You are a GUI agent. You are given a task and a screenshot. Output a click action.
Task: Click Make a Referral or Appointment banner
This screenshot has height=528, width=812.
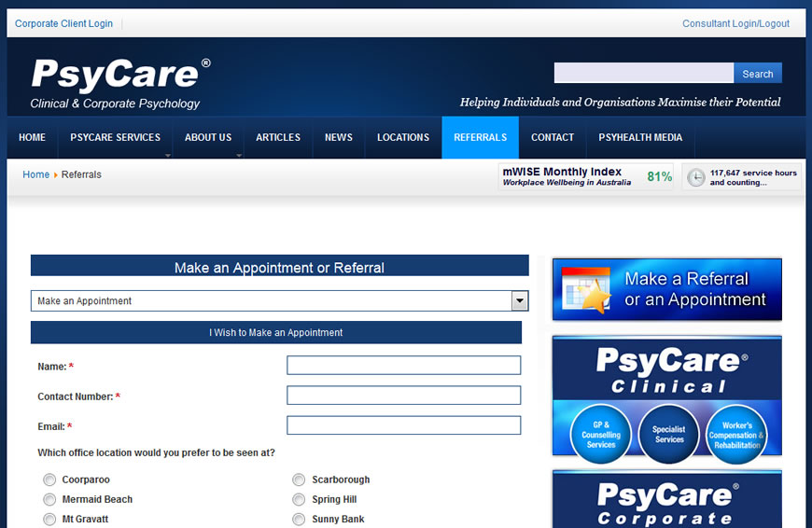[x=667, y=289]
